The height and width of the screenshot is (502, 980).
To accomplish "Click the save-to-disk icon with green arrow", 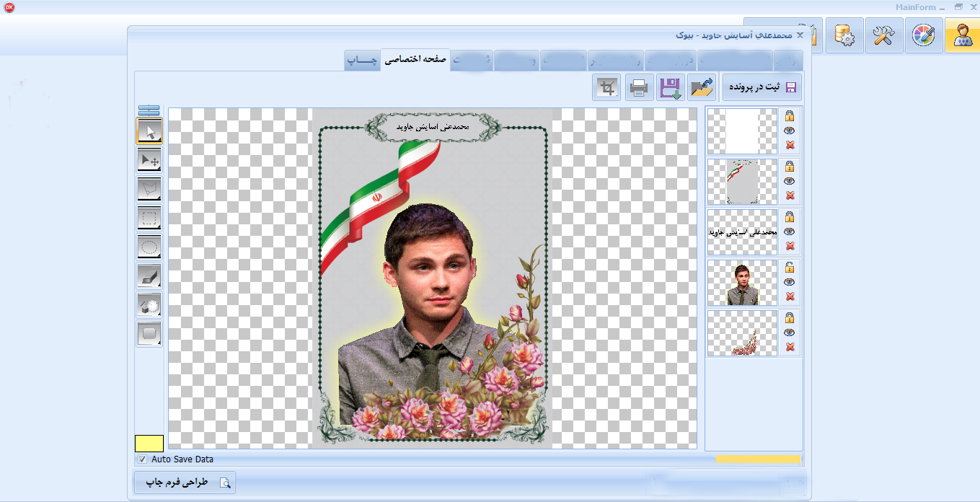I will 671,88.
